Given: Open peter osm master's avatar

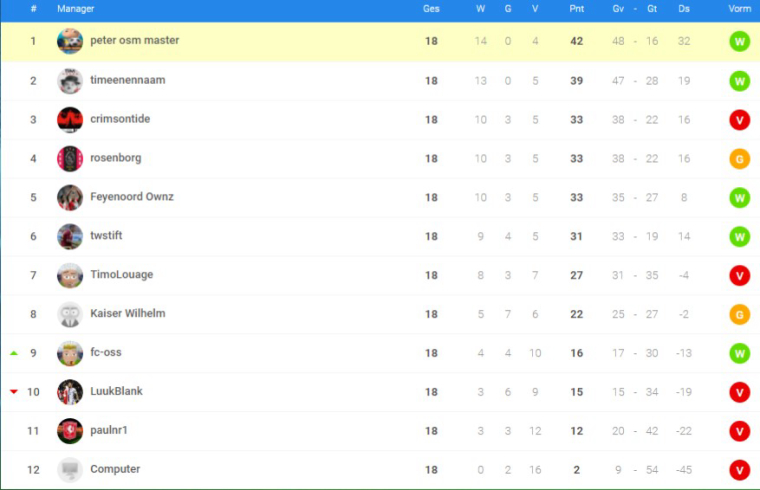Looking at the screenshot, I should [x=70, y=41].
